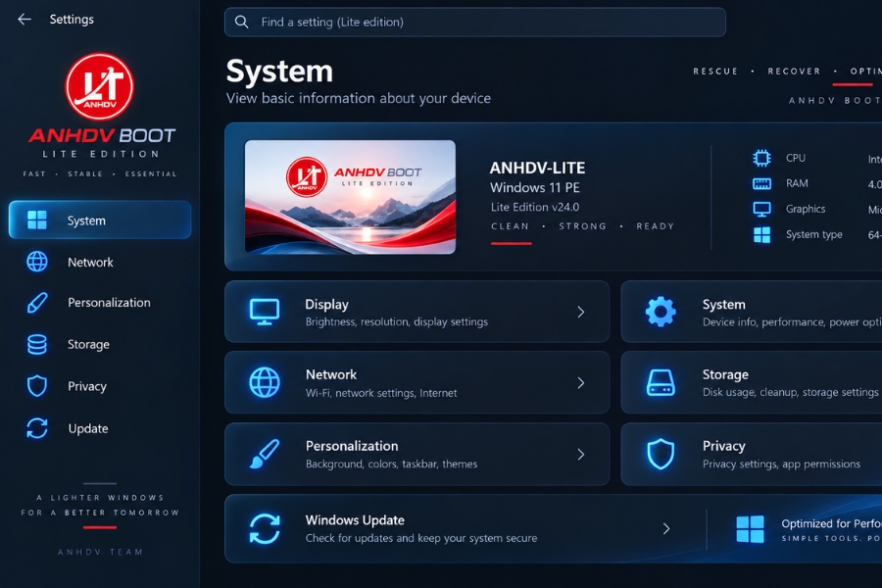Click the Network globe icon in sidebar
Image resolution: width=882 pixels, height=588 pixels.
(x=37, y=262)
